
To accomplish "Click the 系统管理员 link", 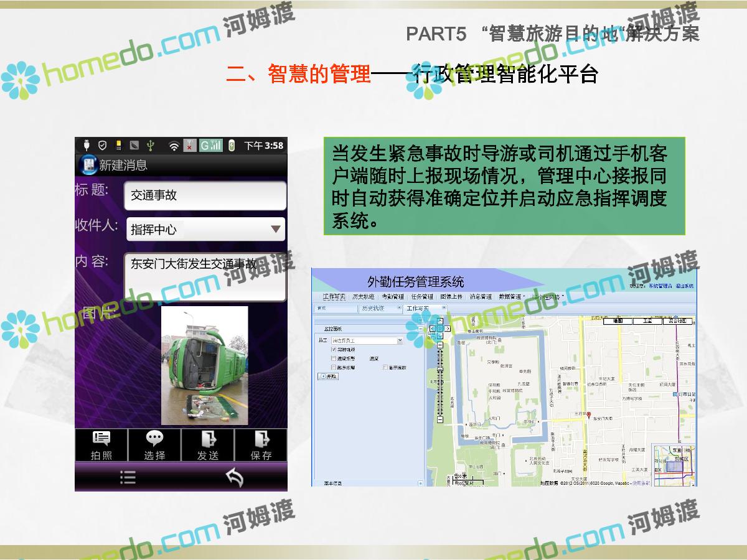I will 660,286.
